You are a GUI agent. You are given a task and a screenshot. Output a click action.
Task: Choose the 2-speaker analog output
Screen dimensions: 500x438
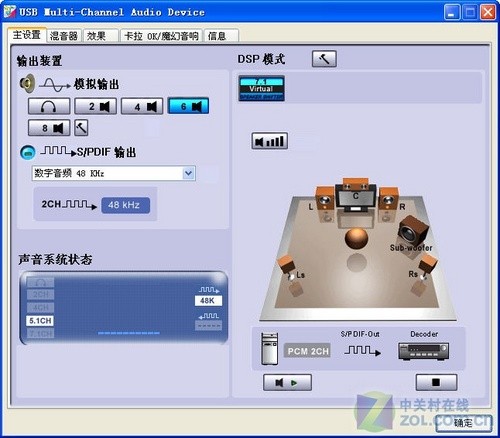coord(95,106)
